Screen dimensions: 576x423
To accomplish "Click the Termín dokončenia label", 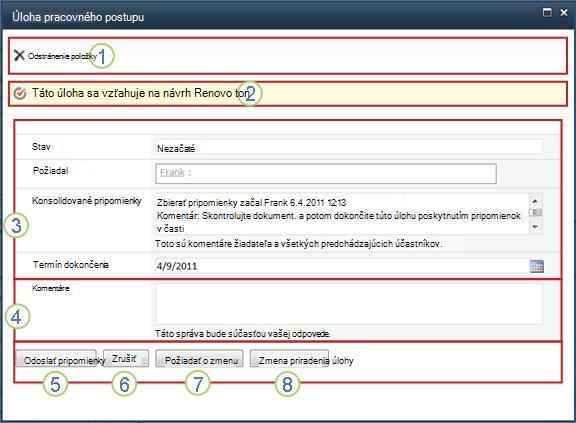I will coord(71,265).
